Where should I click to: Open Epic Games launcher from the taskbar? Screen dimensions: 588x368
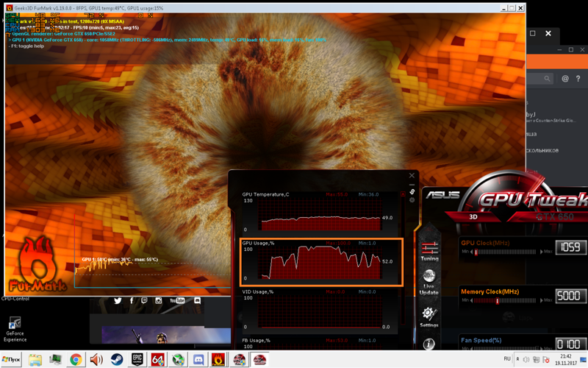(x=137, y=360)
